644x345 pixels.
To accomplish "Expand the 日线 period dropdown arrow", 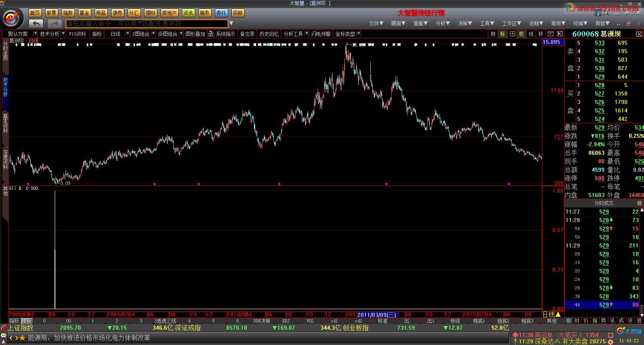I will point(128,34).
